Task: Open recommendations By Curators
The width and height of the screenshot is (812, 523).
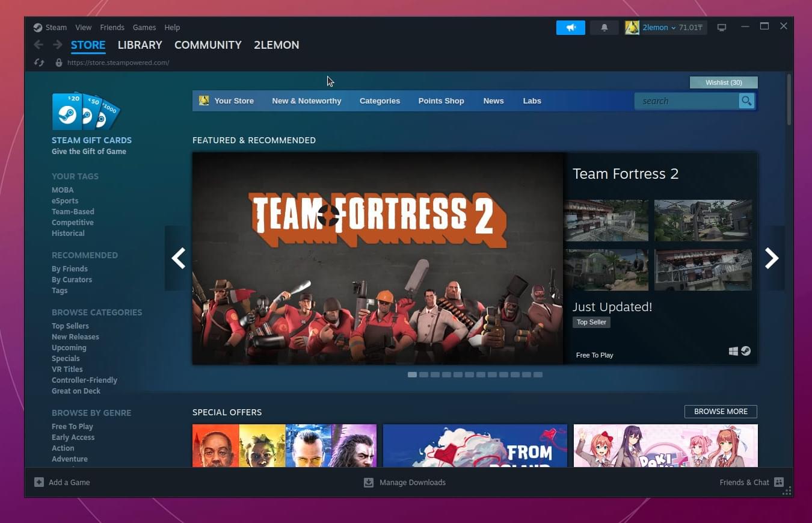Action: click(x=72, y=279)
